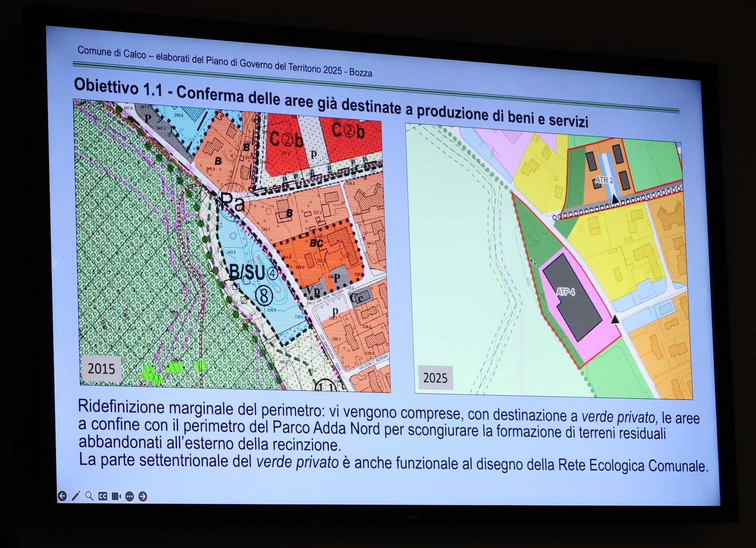The image size is (756, 548).
Task: Click the header text 'Comune di Calco'
Action: [112, 52]
